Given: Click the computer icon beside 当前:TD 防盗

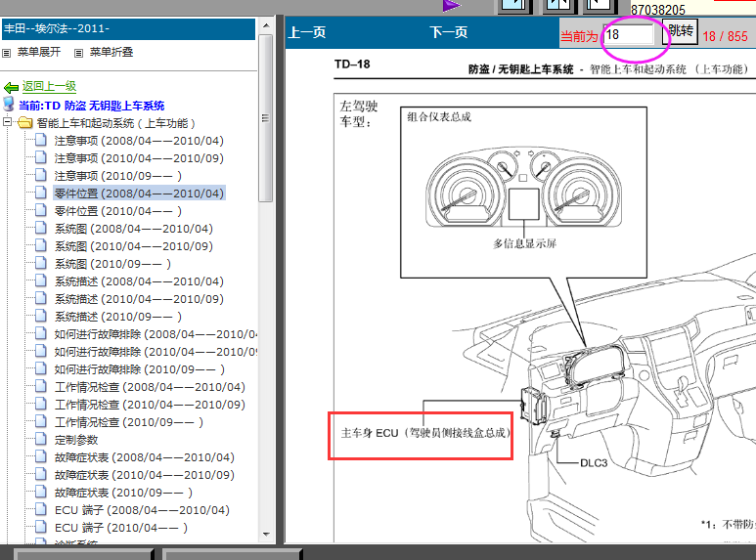Looking at the screenshot, I should click(x=9, y=104).
